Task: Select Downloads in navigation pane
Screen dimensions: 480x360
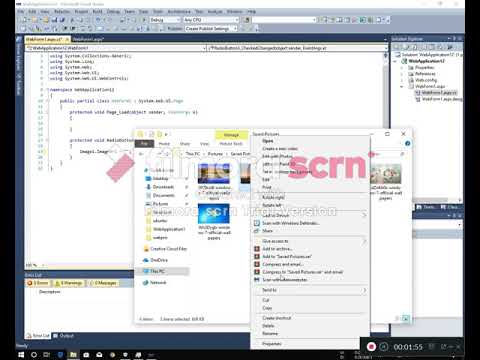Action: (163, 187)
